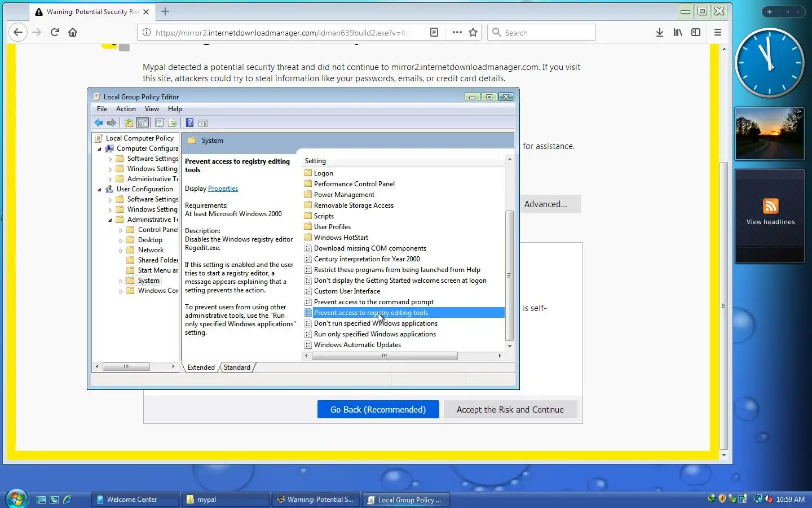Viewport: 812px width, 508px height.
Task: Click the Show/Hide Action Pane toolbar icon
Action: (x=203, y=123)
